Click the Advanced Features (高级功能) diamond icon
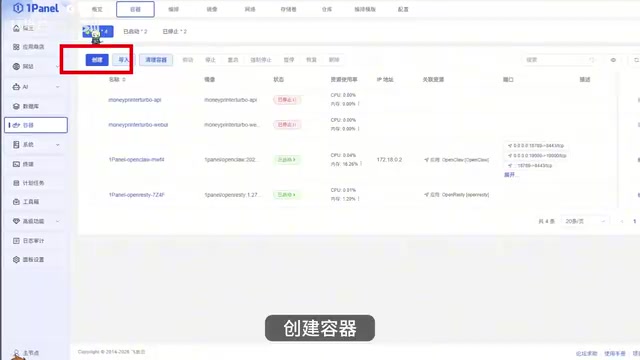This screenshot has height=360, width=640. click(x=16, y=221)
